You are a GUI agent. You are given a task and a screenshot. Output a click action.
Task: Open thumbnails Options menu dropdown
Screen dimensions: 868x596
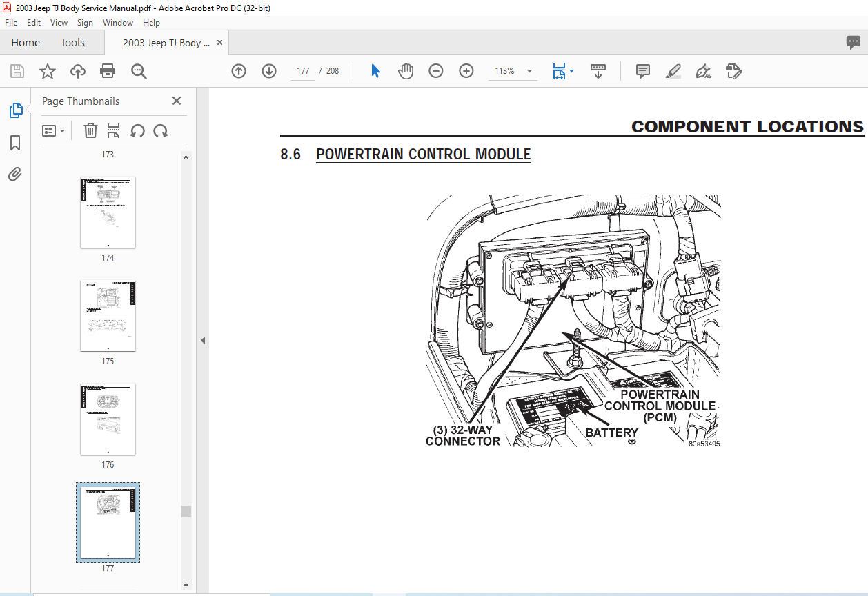pos(53,130)
